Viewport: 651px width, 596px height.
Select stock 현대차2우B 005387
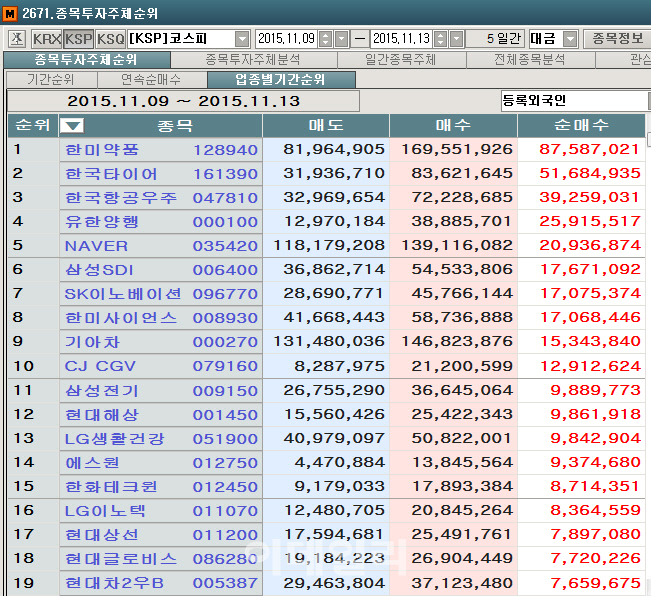pyautogui.click(x=161, y=584)
